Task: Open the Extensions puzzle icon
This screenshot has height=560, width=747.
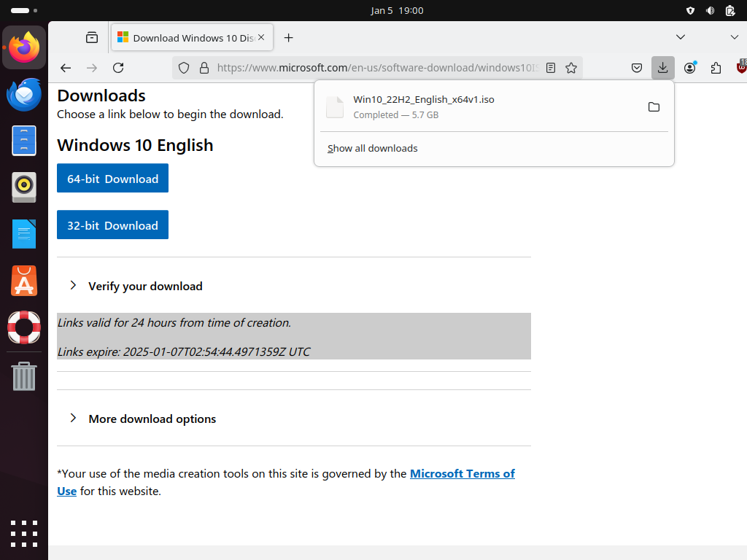Action: tap(716, 68)
